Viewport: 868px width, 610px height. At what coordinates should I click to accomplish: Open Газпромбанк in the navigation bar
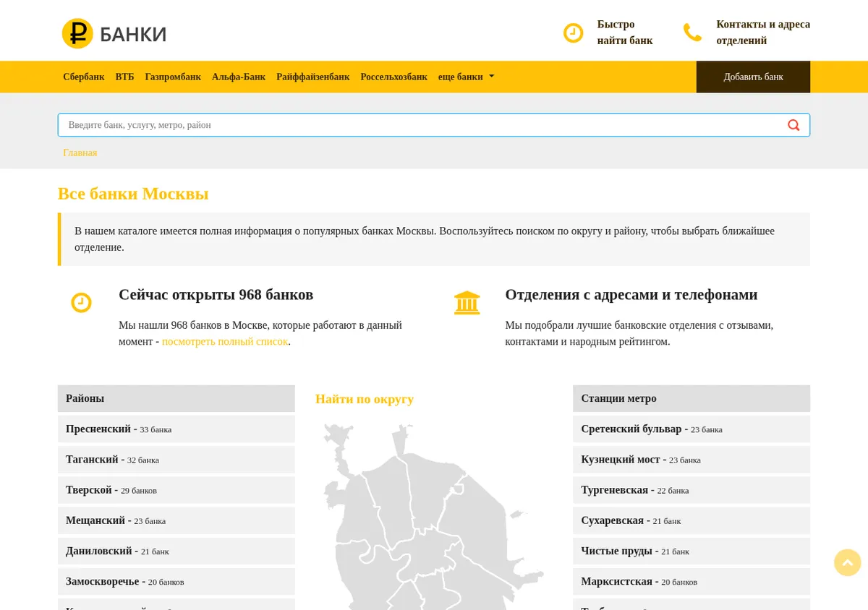173,77
